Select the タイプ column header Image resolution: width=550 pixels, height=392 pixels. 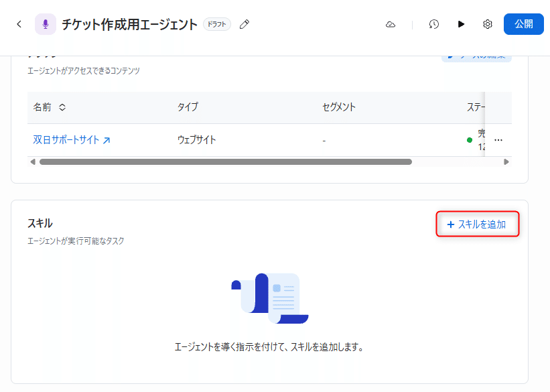click(187, 107)
